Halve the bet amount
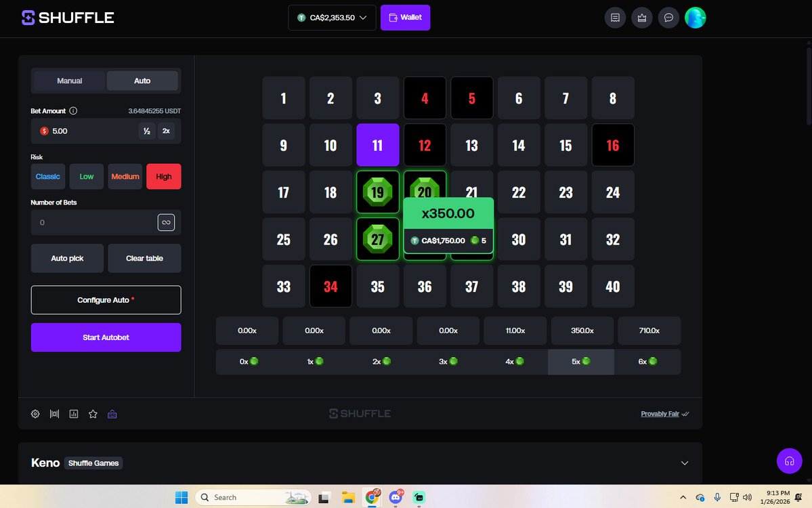Viewport: 812px width, 508px height. (x=147, y=131)
